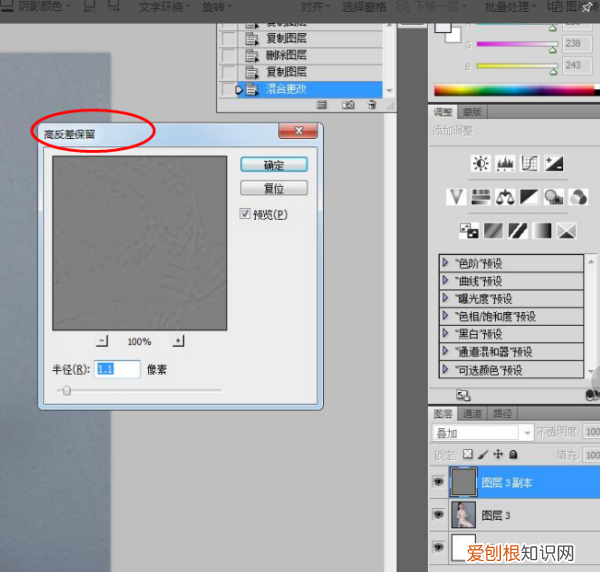The height and width of the screenshot is (572, 600).
Task: Switch to the 蒙版 masks tab
Action: coord(472,112)
